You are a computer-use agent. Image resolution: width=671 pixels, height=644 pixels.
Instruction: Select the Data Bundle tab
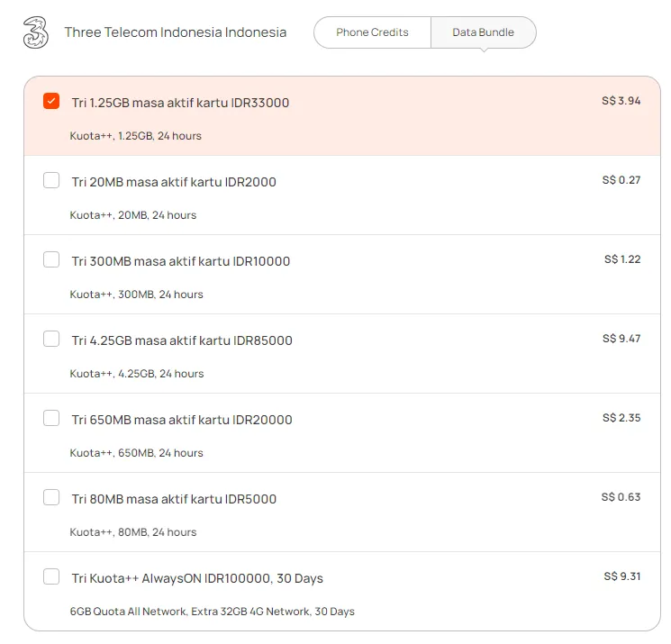coord(483,32)
